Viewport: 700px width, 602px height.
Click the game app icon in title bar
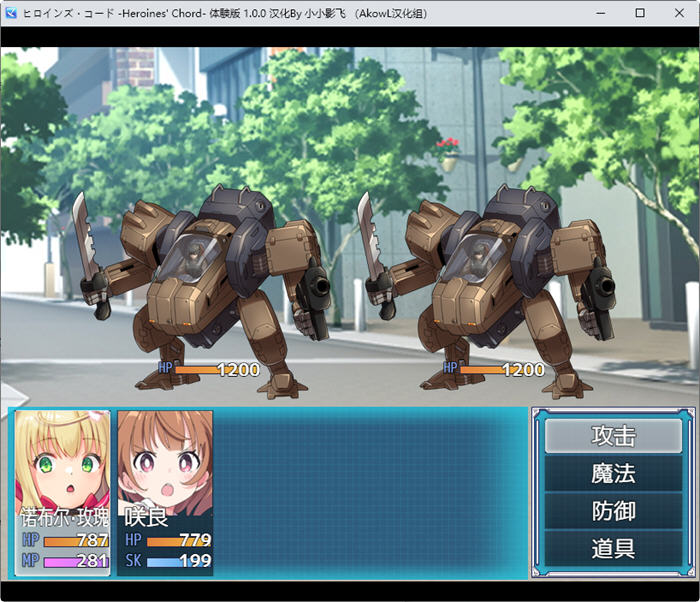pos(12,13)
